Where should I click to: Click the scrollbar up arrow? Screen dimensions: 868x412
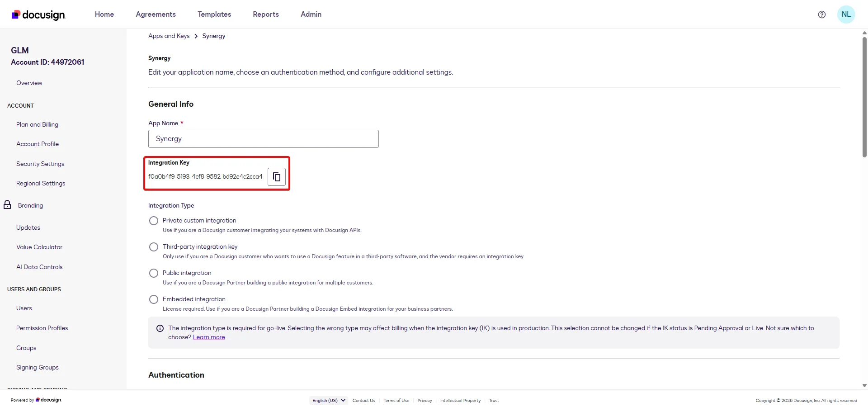click(864, 32)
